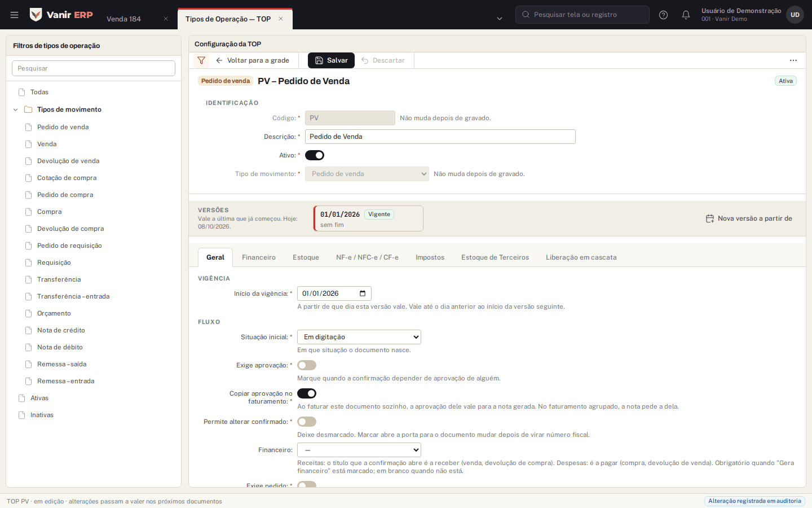The width and height of the screenshot is (812, 508).
Task: Click the global search tela ou registro field
Action: tap(582, 15)
